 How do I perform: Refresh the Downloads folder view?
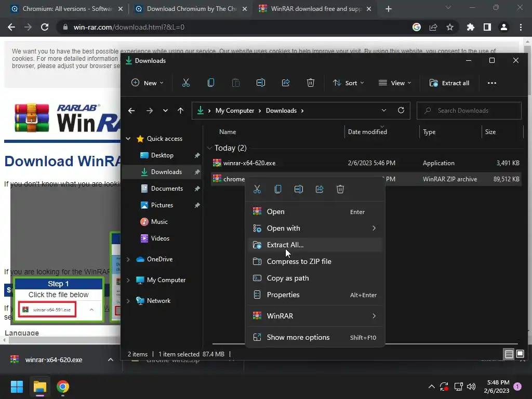(x=401, y=110)
